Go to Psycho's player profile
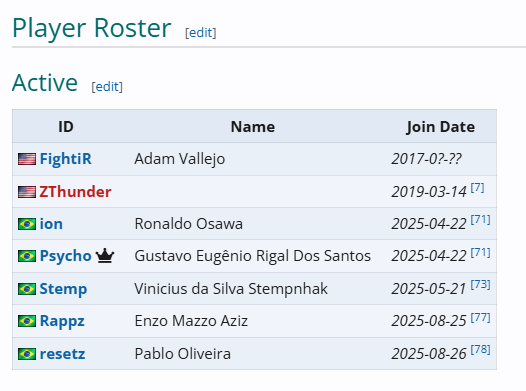 coord(65,256)
